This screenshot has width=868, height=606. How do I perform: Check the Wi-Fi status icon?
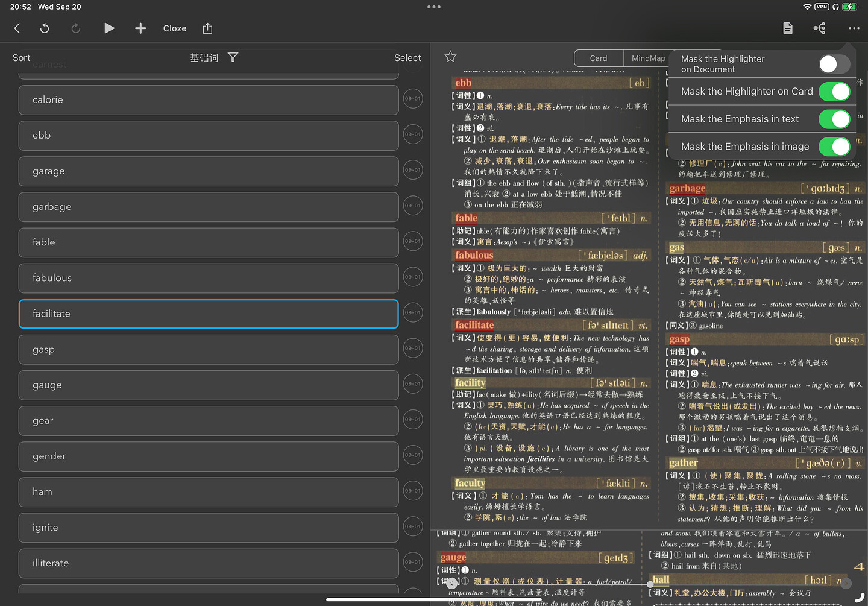(807, 7)
